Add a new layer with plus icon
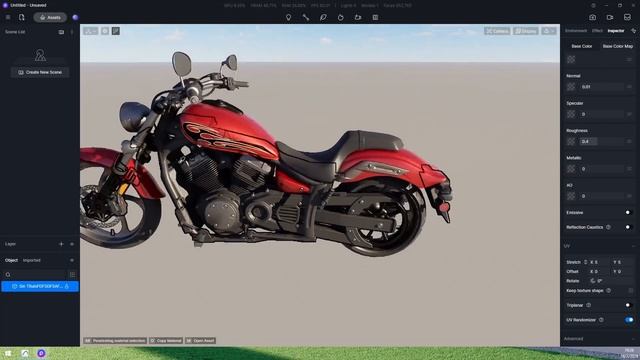This screenshot has width=640, height=360. click(x=61, y=244)
